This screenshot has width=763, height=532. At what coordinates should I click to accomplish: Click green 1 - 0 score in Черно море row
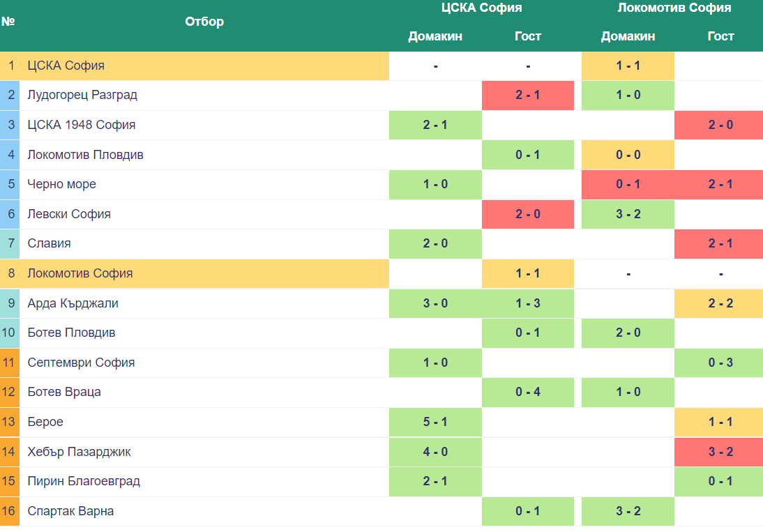435,185
